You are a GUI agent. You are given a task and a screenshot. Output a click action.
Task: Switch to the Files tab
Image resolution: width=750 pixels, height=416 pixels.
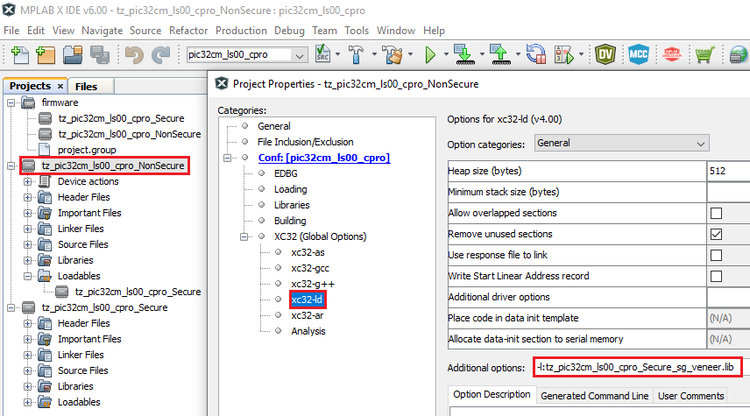[x=87, y=86]
